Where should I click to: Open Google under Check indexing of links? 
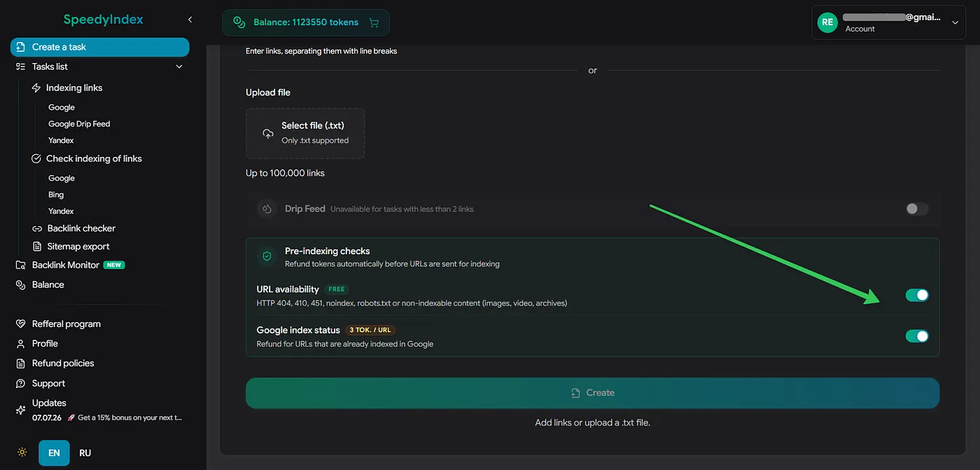point(62,179)
